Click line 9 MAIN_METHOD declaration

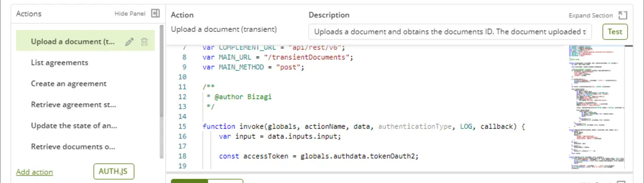[x=254, y=67]
